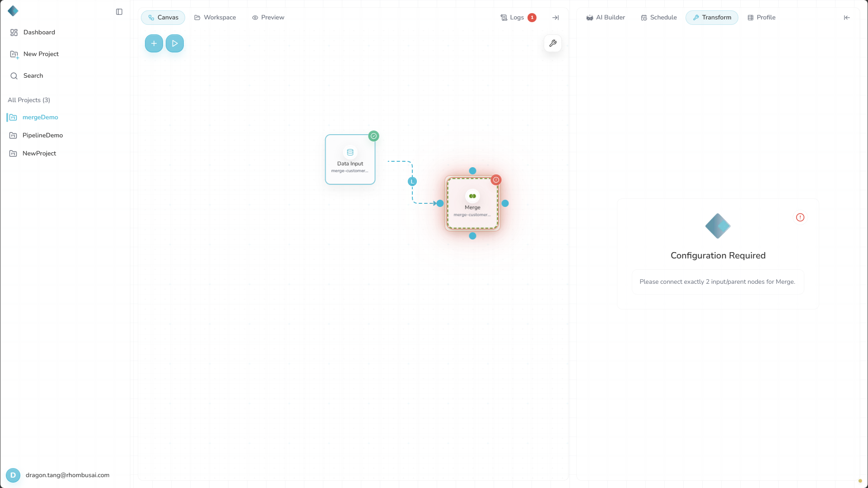Select the Data Input node
The height and width of the screenshot is (488, 868).
pos(350,160)
